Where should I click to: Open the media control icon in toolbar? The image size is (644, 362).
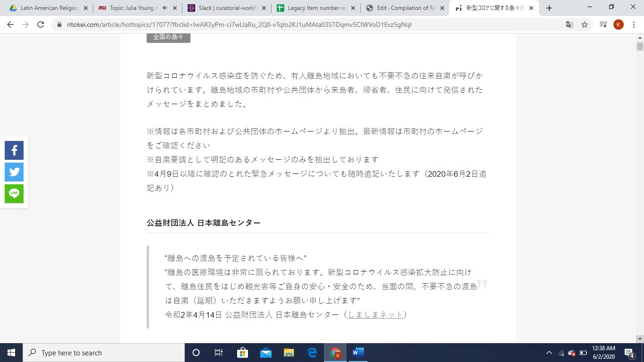click(x=603, y=25)
